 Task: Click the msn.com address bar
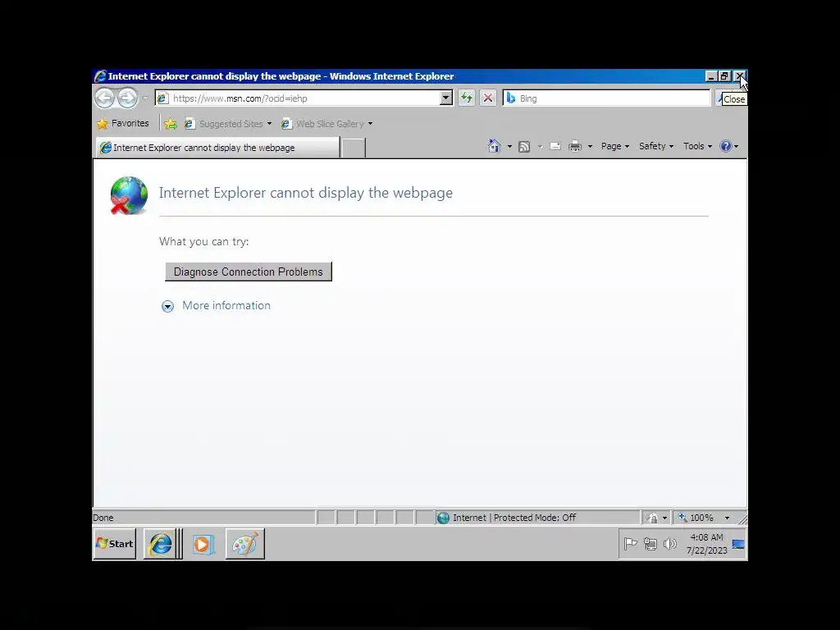coord(297,98)
